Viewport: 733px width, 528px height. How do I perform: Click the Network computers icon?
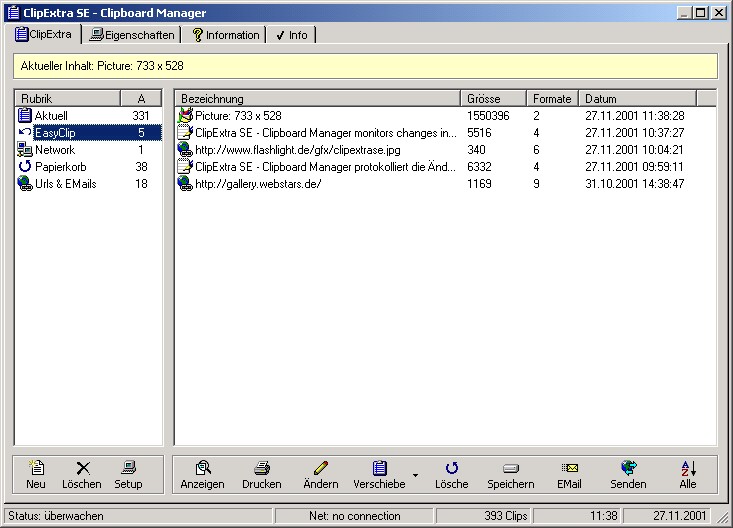click(25, 150)
